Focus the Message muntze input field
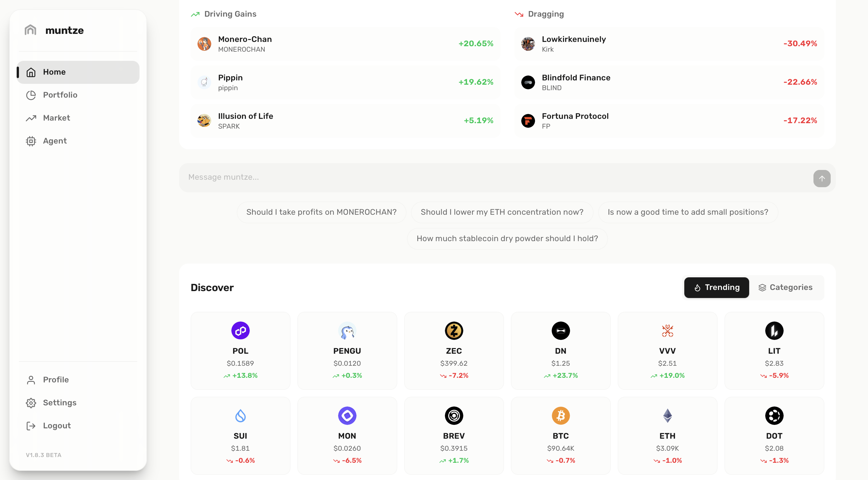868x480 pixels. click(495, 177)
